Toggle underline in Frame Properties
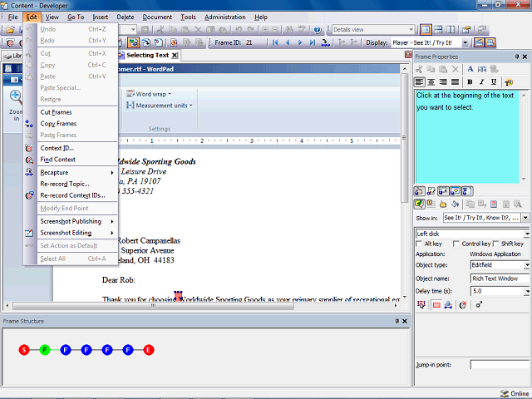The height and width of the screenshot is (399, 532). coord(494,82)
